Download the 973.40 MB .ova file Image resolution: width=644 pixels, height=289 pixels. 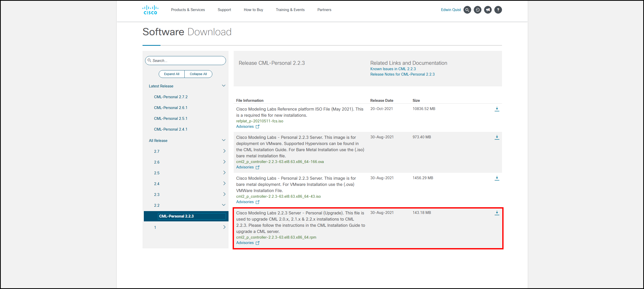[497, 137]
